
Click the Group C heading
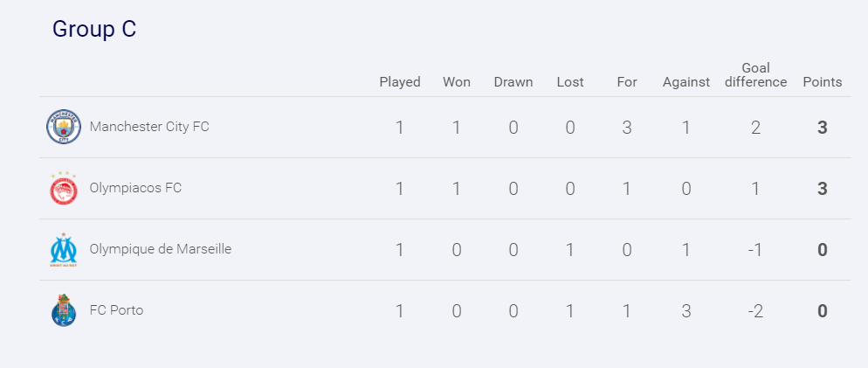94,29
